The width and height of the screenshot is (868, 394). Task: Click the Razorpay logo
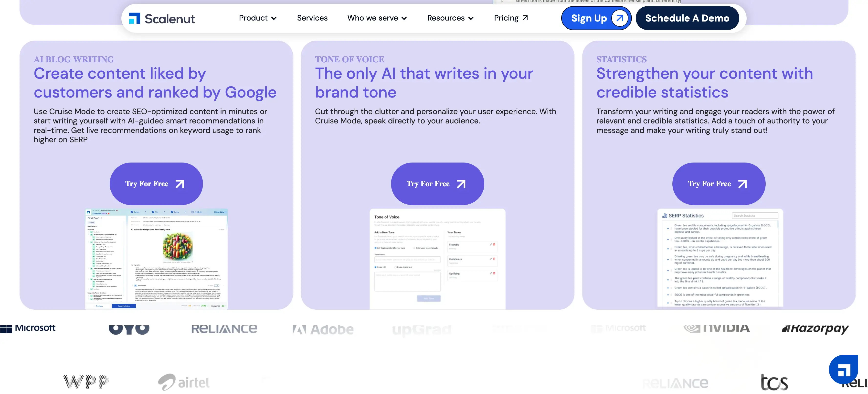(x=815, y=329)
